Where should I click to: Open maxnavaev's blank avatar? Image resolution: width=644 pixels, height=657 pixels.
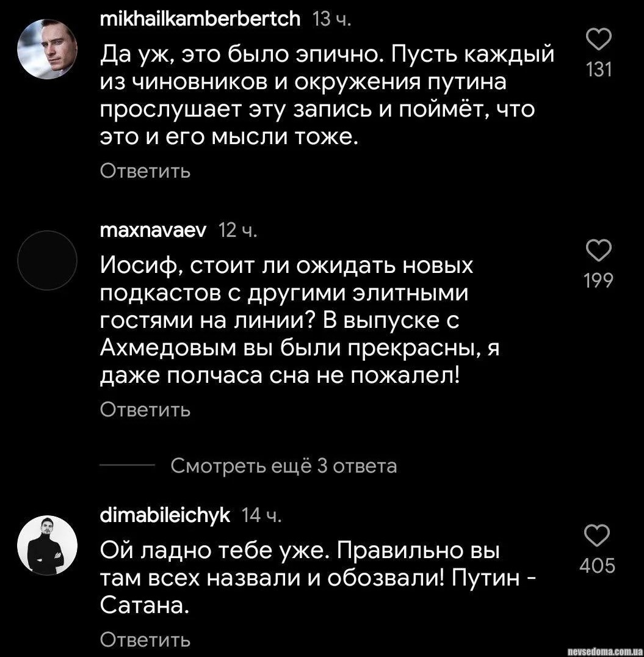coord(47,260)
